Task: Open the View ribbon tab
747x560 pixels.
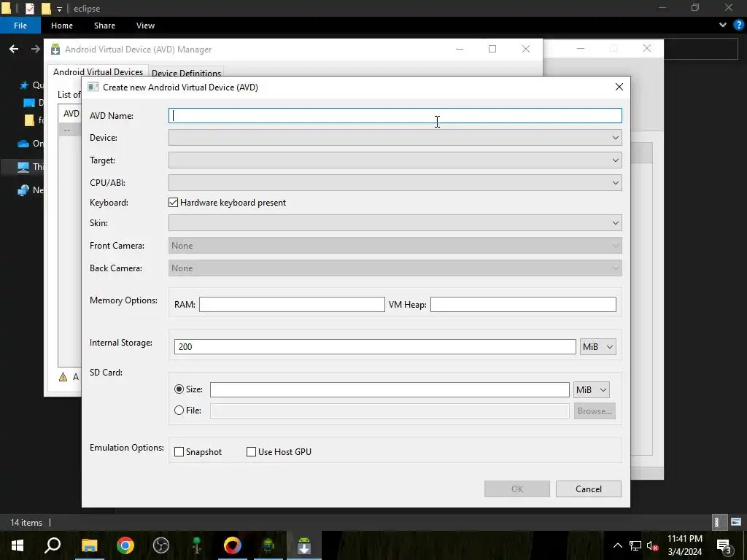Action: (145, 26)
